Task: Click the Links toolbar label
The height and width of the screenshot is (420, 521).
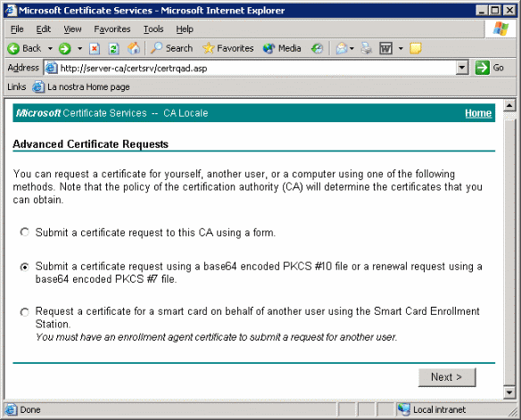Action: pos(17,87)
